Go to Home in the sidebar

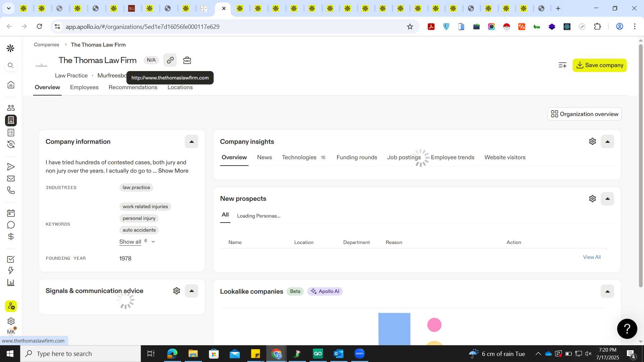click(11, 84)
